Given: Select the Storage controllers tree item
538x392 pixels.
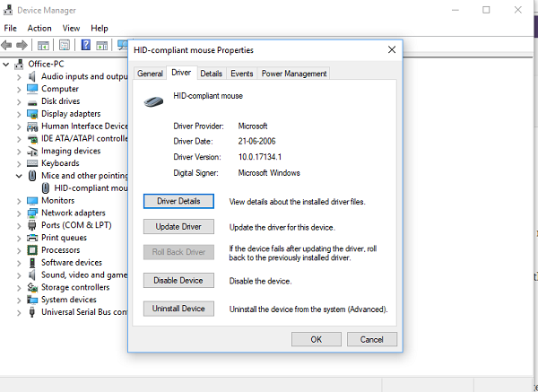Looking at the screenshot, I should tap(74, 287).
